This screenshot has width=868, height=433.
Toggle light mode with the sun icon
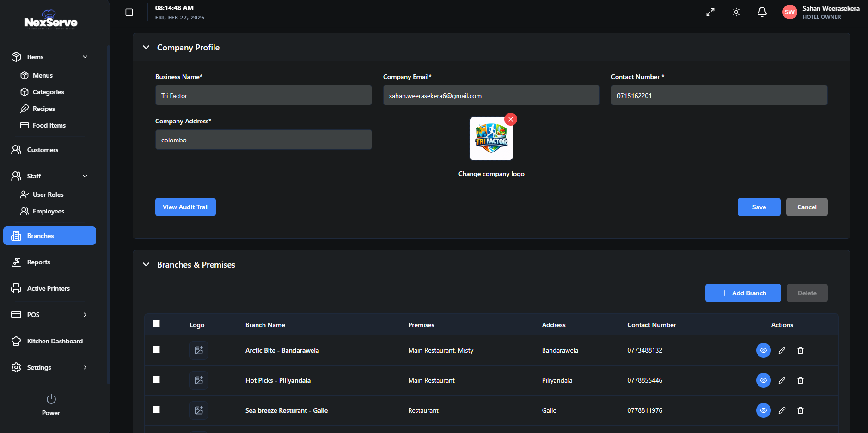736,12
